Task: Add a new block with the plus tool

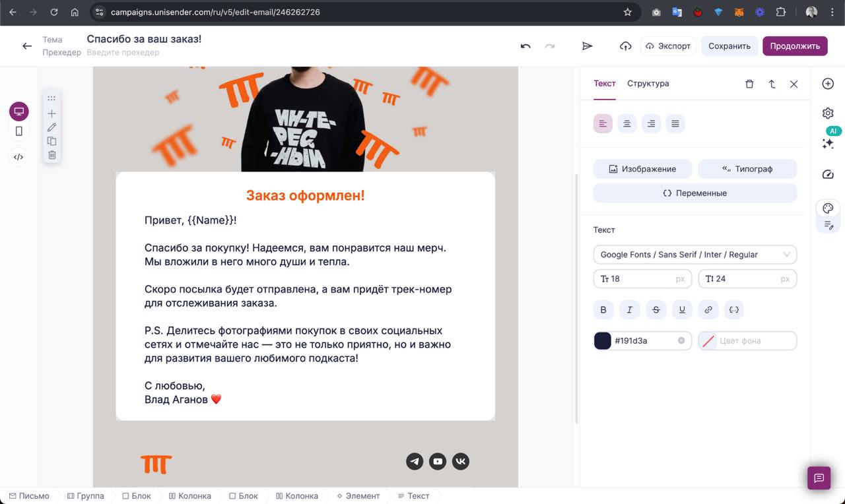Action: [x=51, y=113]
